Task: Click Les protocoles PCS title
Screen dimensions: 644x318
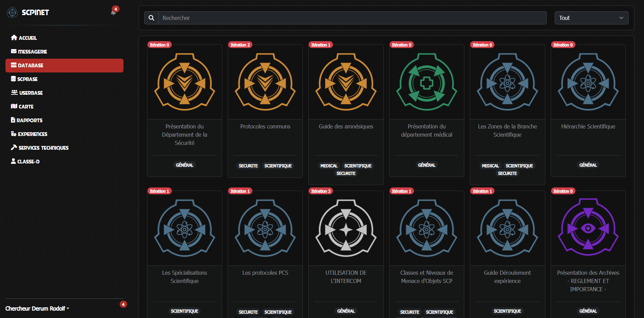Action: [265, 273]
